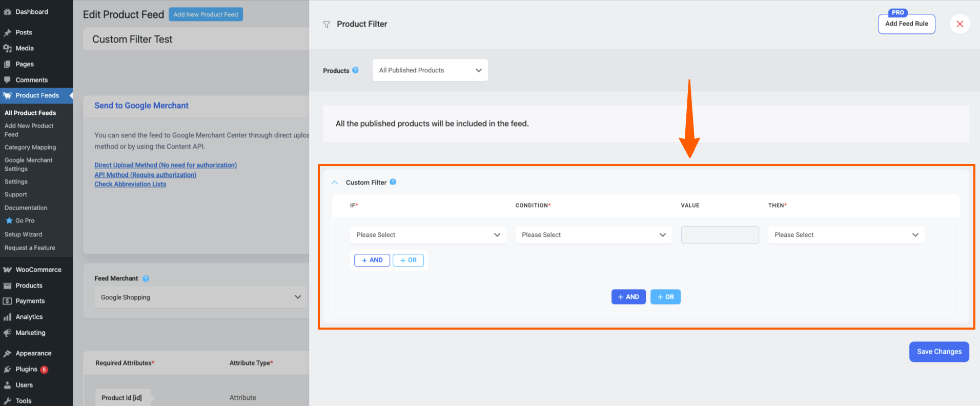Image resolution: width=980 pixels, height=406 pixels.
Task: Click the Custom Filter help icon
Action: (393, 182)
